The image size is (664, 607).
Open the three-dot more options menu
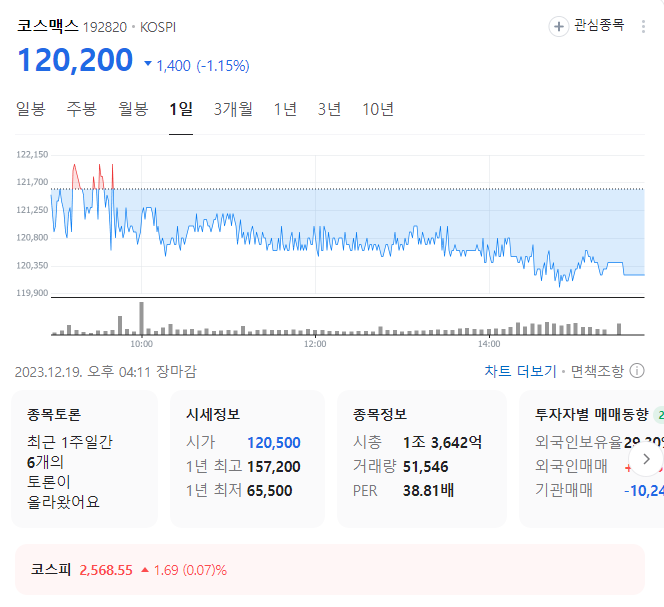(x=643, y=27)
